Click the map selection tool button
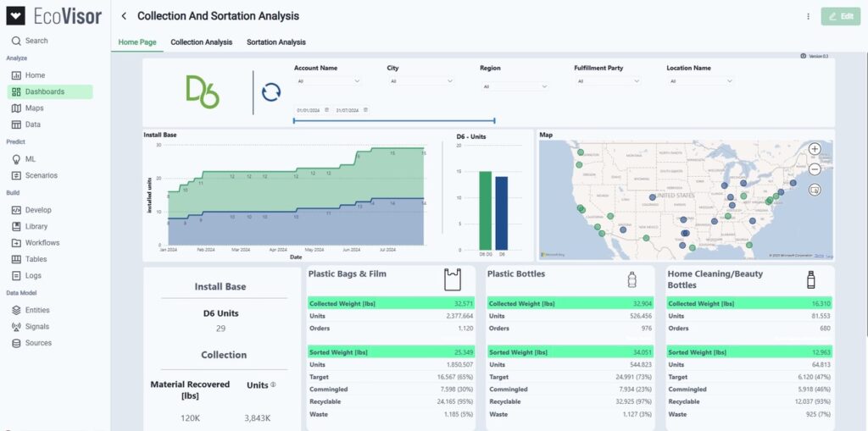This screenshot has height=431, width=868. [x=815, y=190]
